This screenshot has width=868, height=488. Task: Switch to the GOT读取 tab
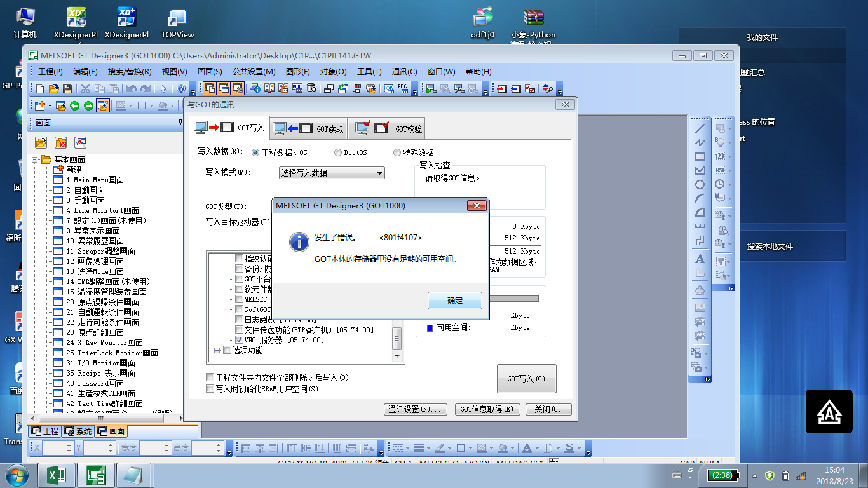pos(309,128)
